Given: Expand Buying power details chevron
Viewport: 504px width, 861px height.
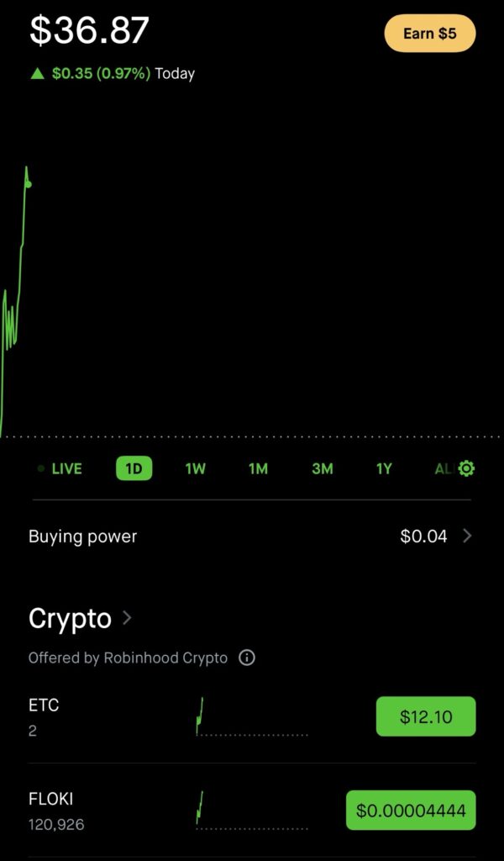Looking at the screenshot, I should pos(468,536).
